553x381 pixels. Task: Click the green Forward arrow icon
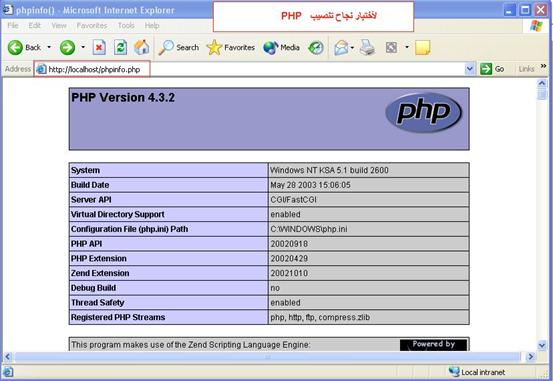pyautogui.click(x=67, y=48)
